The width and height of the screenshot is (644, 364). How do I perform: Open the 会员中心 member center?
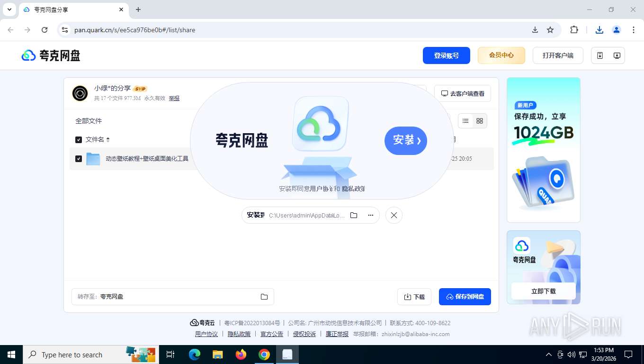point(501,55)
